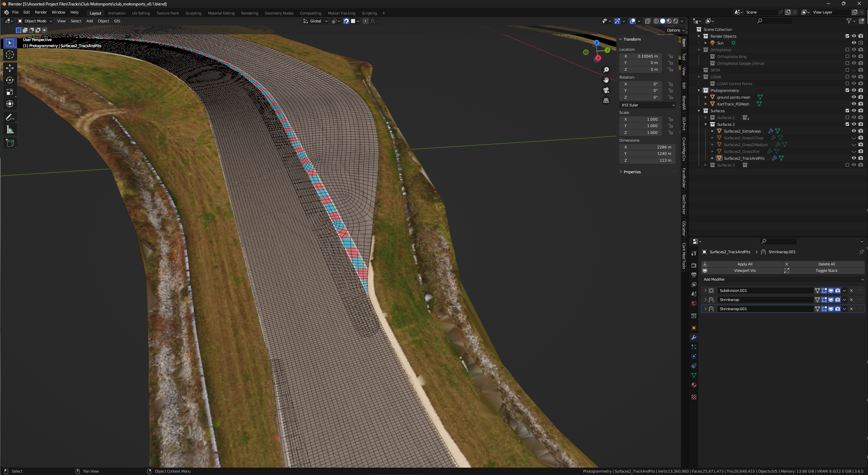Hide Surfaces2_ExtraAreas with eye icon
This screenshot has width=868, height=475.
[x=854, y=131]
